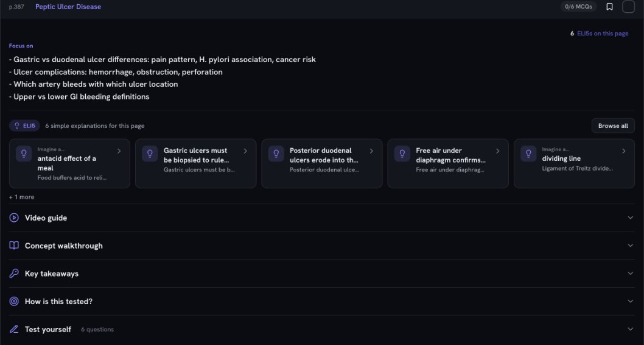Bookmark the Peptic Ulcer Disease page
Image resolution: width=644 pixels, height=345 pixels.
pyautogui.click(x=609, y=7)
